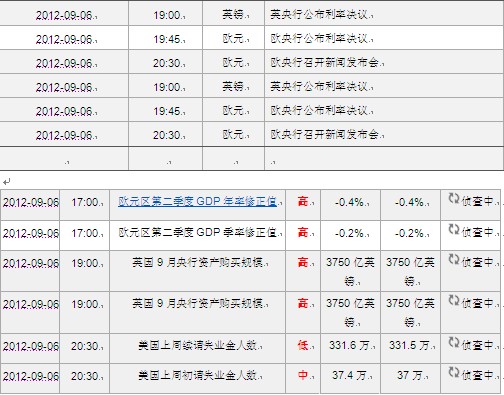Screen dimensions: 504x395
Task: Click the red 中 importance label
Action: 303,375
